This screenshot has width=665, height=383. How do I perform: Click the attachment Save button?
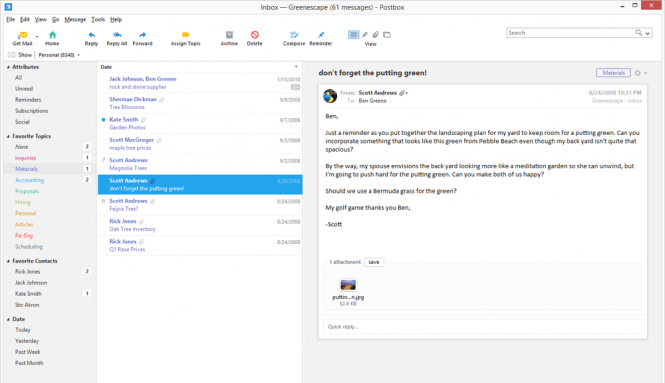374,262
